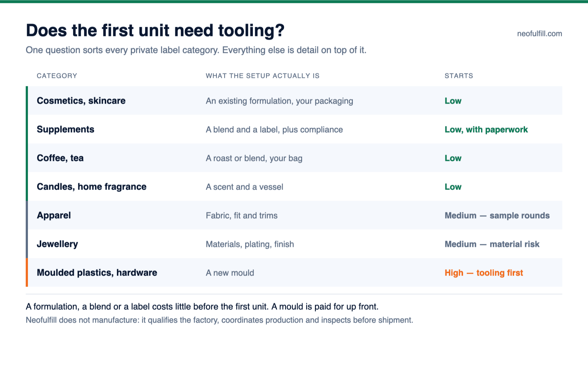Click 'A blend and a label, plus compliance'
The width and height of the screenshot is (588, 392).
coord(274,130)
